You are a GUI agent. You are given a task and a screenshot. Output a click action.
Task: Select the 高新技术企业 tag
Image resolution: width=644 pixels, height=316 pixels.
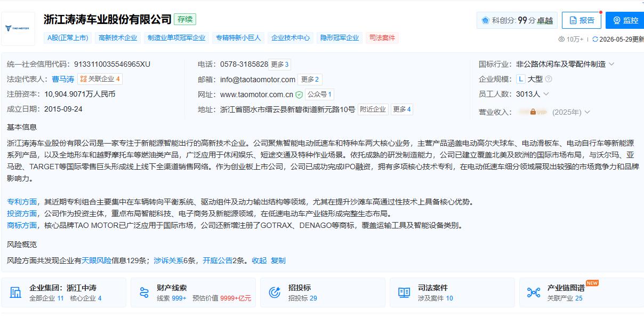click(118, 38)
